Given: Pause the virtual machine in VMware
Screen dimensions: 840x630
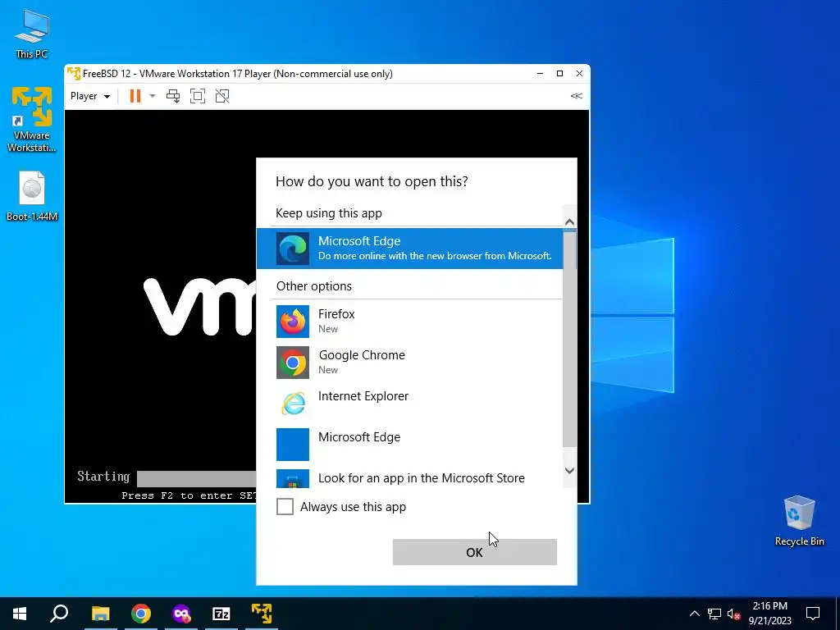Looking at the screenshot, I should [x=135, y=96].
